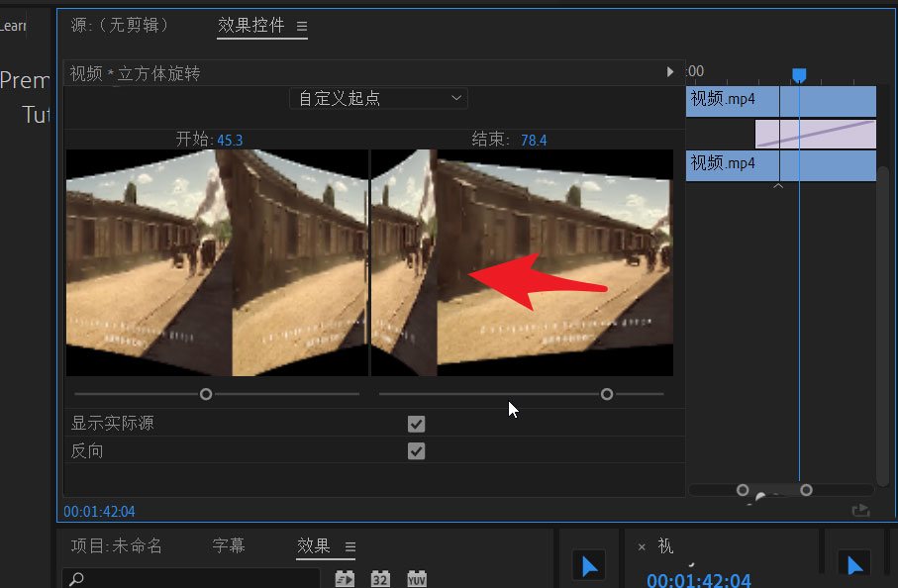Click the blue 结束 value 78.4

[x=534, y=140]
